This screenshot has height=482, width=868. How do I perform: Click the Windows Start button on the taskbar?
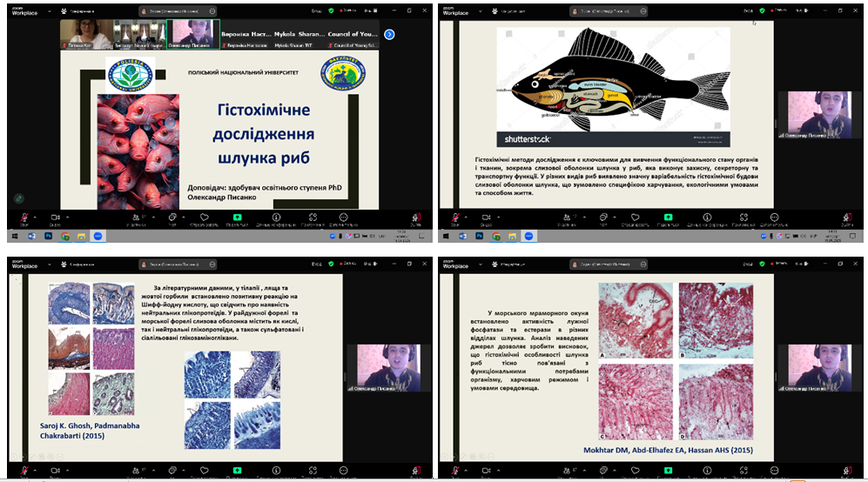point(13,236)
